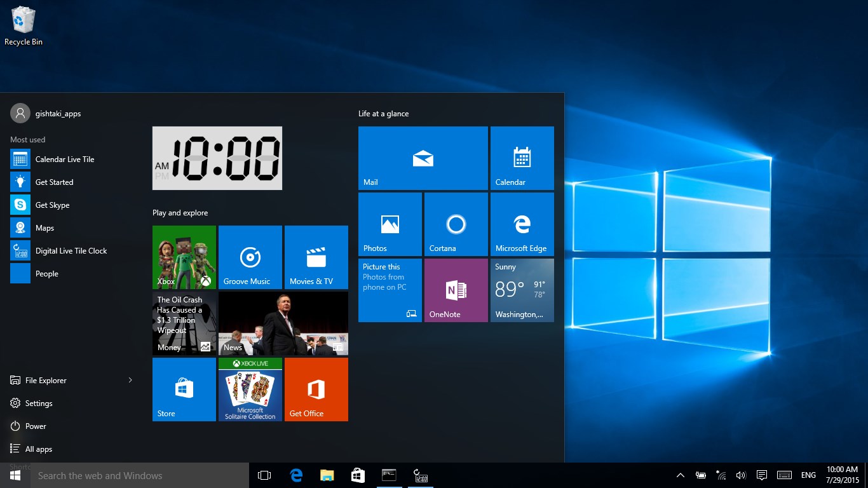868x488 pixels.
Task: Open the Windows Store tile
Action: [x=184, y=389]
